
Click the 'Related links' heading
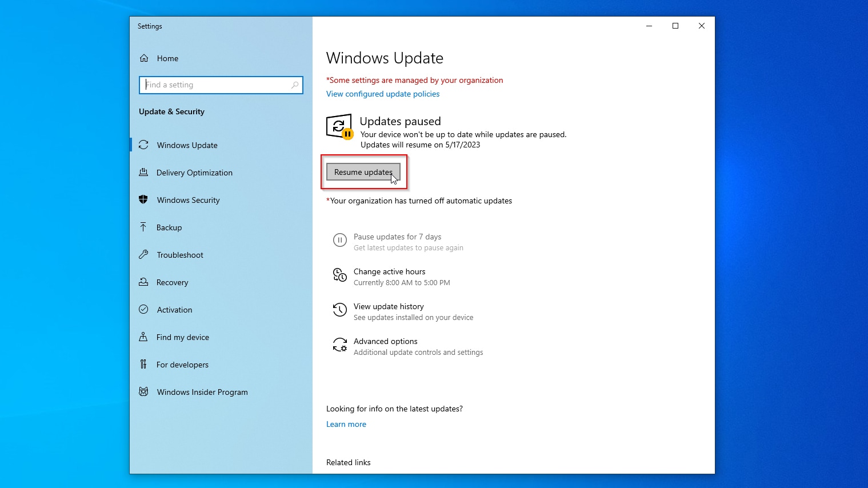coord(348,462)
